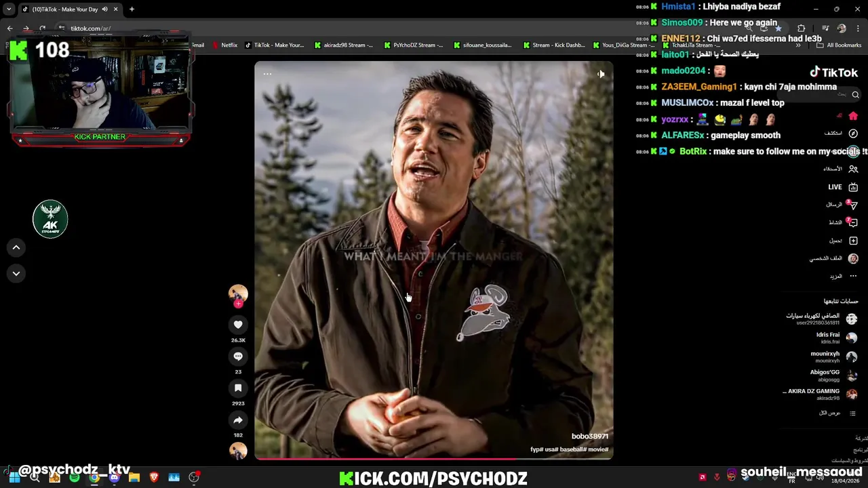Reload the page with the refresh button
This screenshot has width=868, height=488.
click(x=42, y=28)
